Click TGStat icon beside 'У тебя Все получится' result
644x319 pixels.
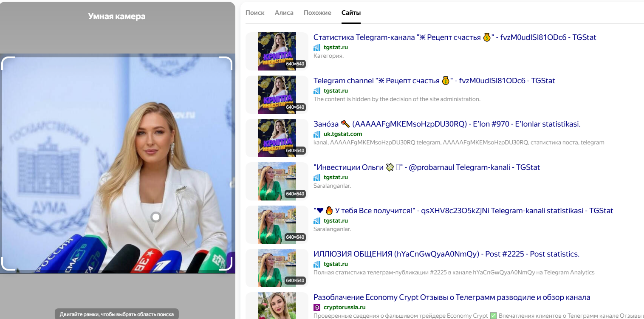coord(317,220)
